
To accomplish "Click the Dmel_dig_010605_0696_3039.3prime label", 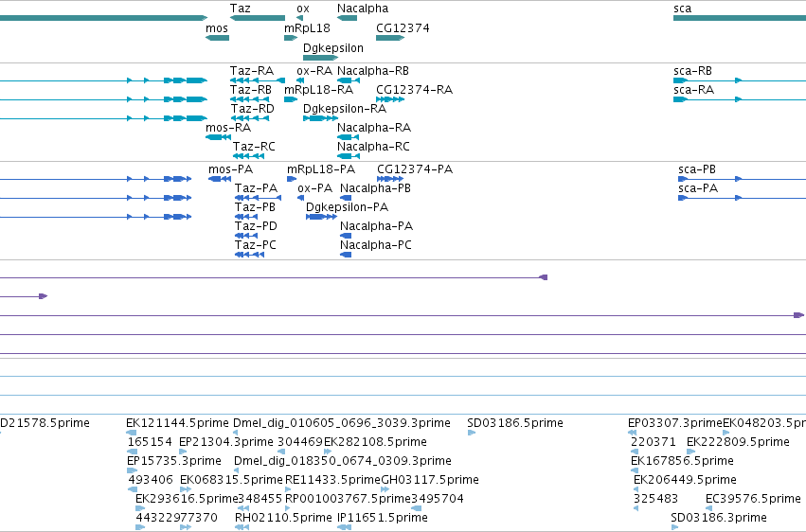I will (x=342, y=423).
